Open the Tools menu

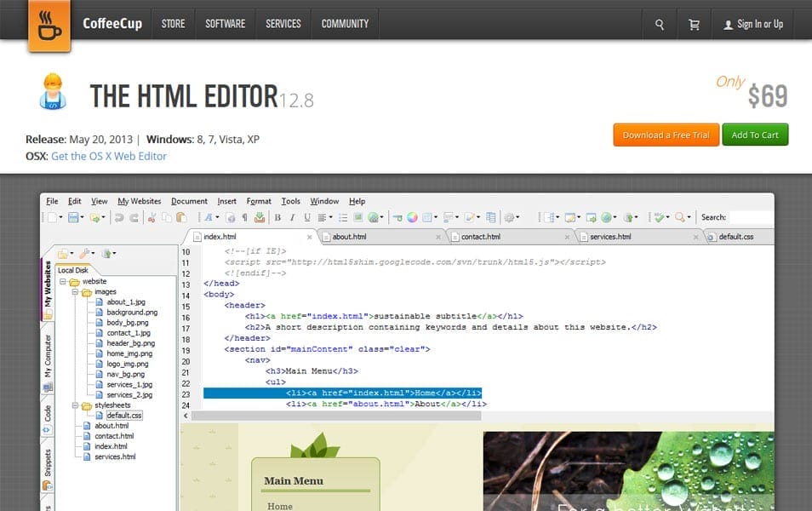[x=290, y=201]
